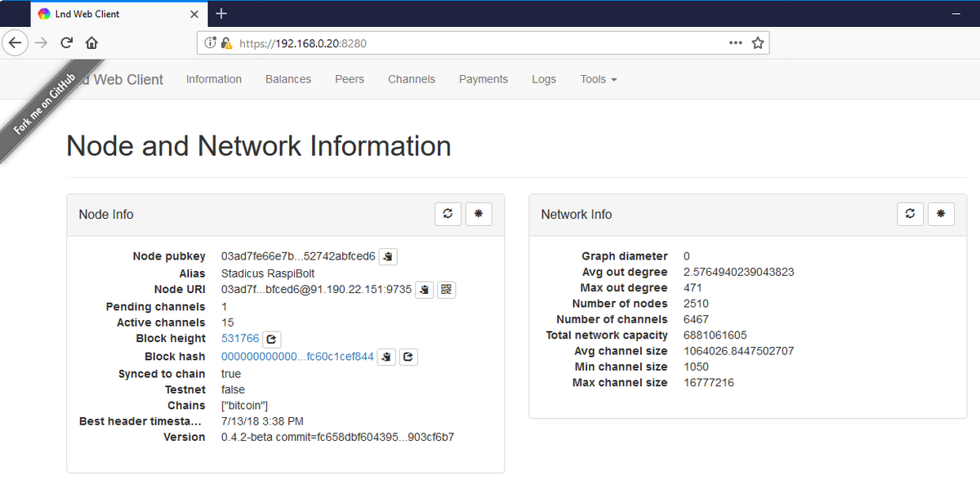Select Max channel size value 16777216
The image size is (980, 493).
pos(709,383)
